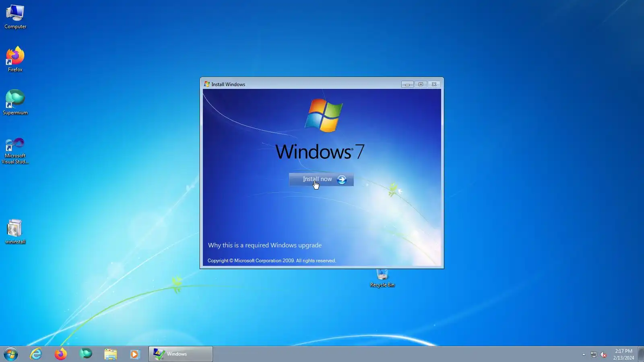This screenshot has width=644, height=362.
Task: Click the Install Windows title bar icon
Action: (207, 84)
